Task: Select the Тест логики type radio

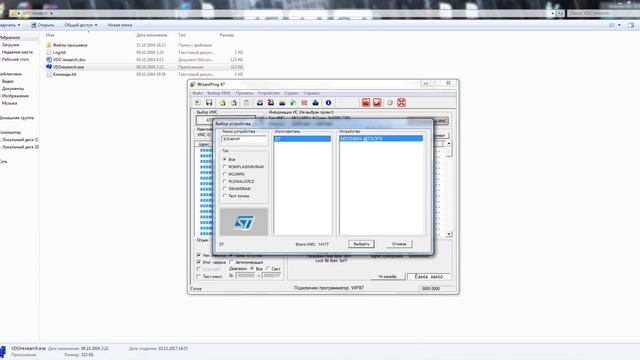Action: (224, 196)
